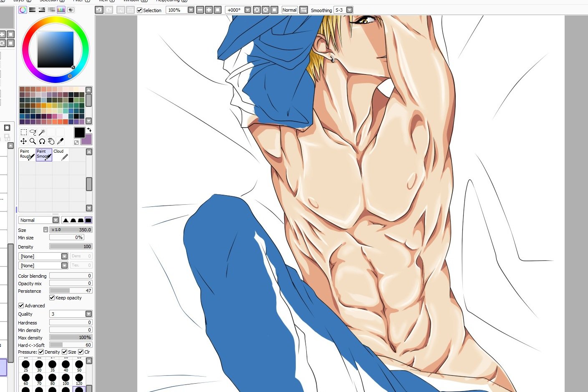
Task: Select the Lasso tool
Action: (33, 132)
